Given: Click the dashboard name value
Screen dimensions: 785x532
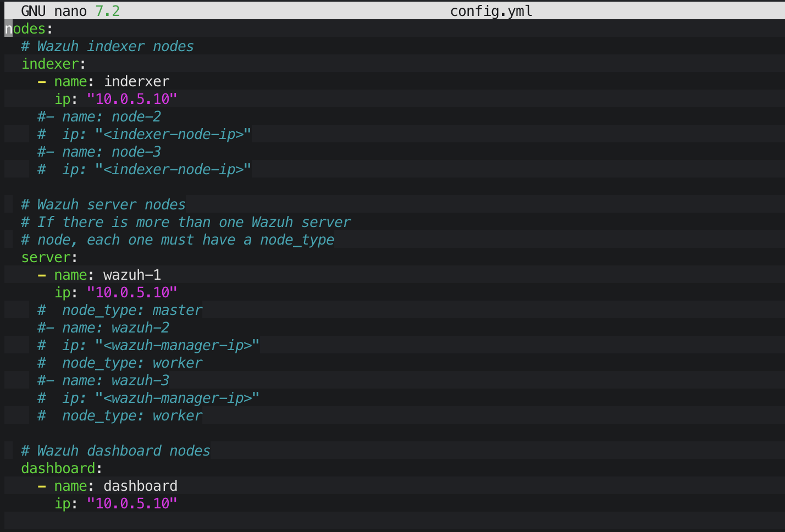Looking at the screenshot, I should 140,486.
